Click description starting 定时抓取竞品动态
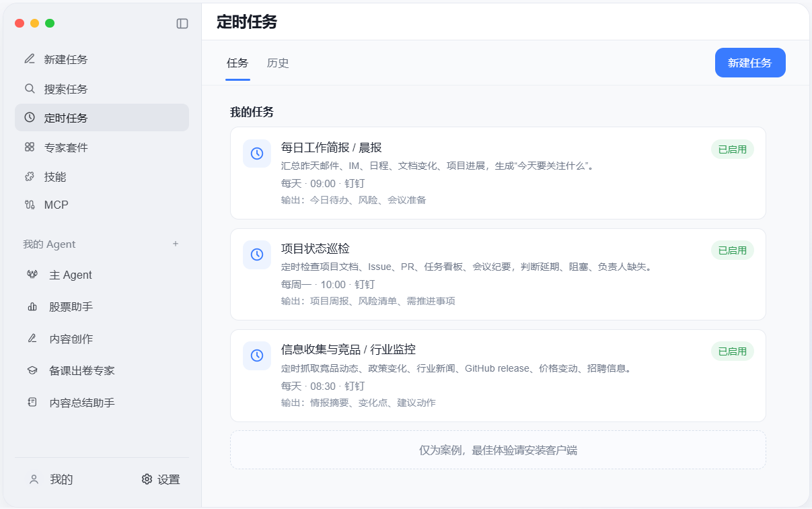The width and height of the screenshot is (812, 509). (458, 368)
